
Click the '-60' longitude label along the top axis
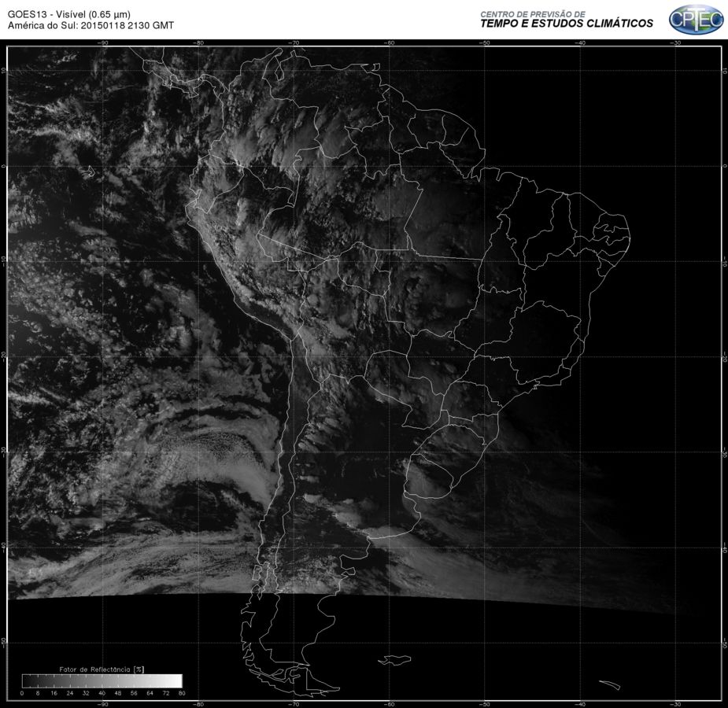[389, 42]
